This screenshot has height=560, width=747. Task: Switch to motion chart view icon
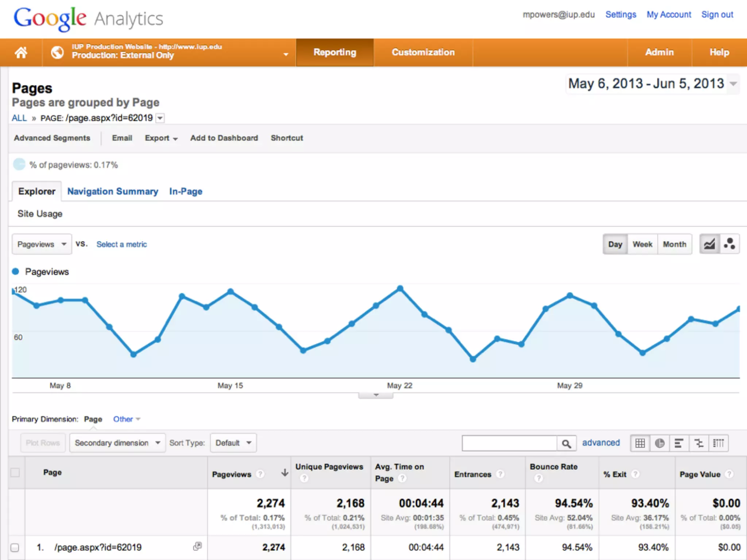click(729, 244)
